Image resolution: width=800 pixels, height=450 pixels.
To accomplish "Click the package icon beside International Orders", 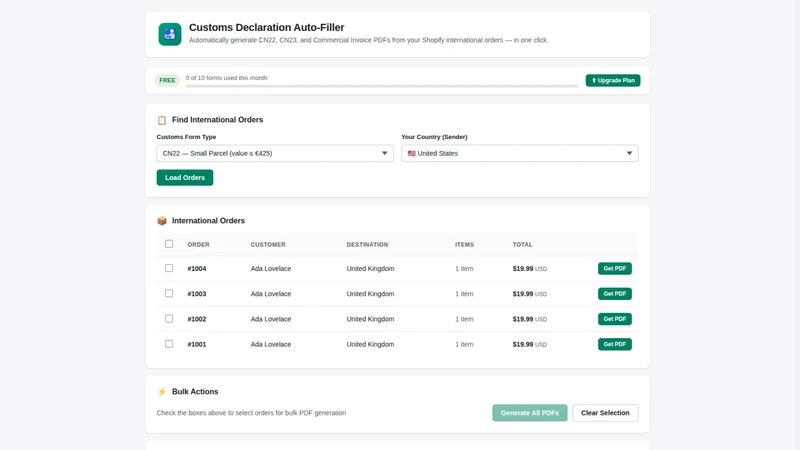I will 162,221.
